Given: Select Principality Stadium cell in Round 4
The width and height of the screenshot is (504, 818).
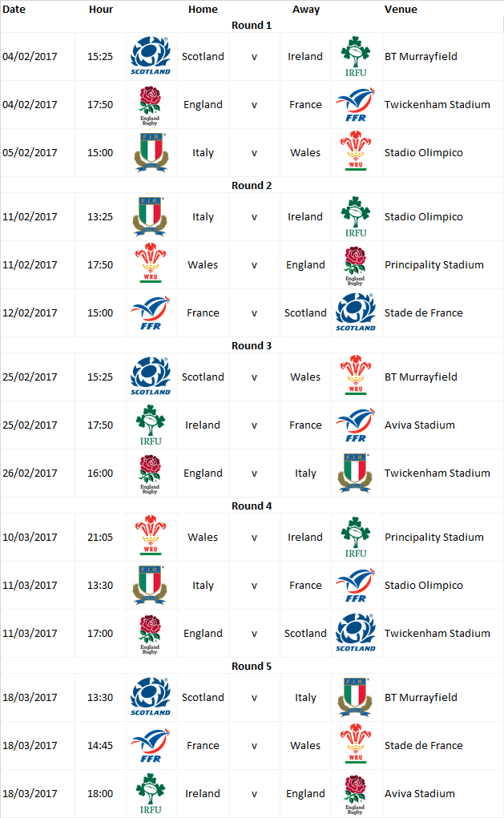Looking at the screenshot, I should click(433, 538).
